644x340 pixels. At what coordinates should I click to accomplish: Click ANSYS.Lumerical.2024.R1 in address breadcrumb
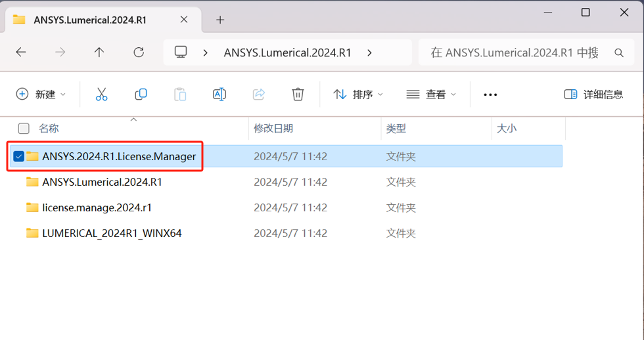pyautogui.click(x=288, y=53)
